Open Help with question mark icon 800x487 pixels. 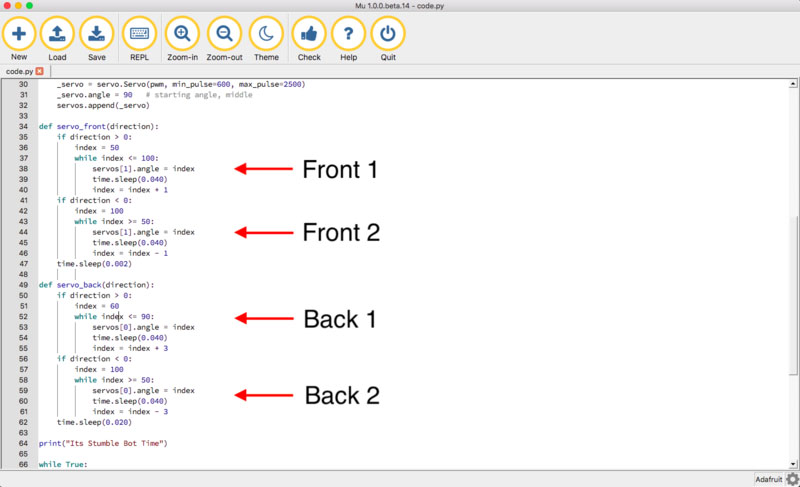point(348,34)
